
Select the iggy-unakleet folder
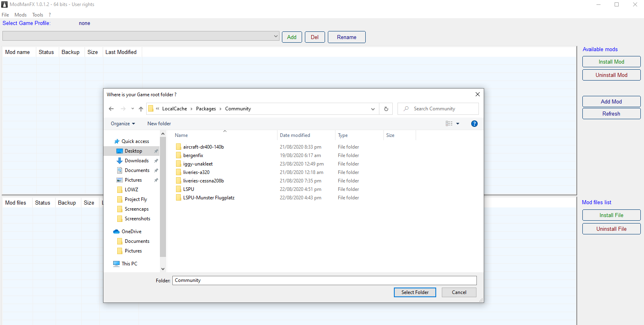[x=198, y=164]
